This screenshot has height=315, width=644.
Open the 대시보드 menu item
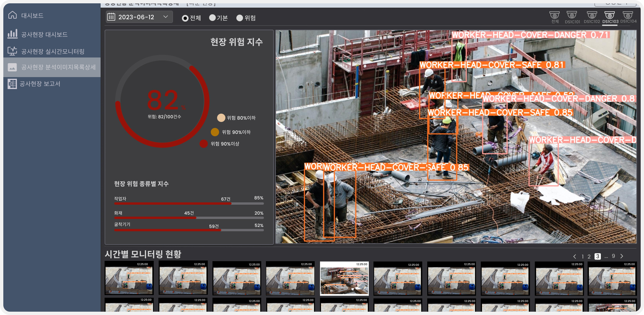[x=32, y=16]
